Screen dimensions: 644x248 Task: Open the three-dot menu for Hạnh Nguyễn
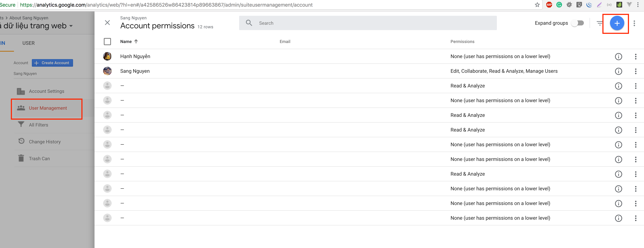[x=636, y=57]
